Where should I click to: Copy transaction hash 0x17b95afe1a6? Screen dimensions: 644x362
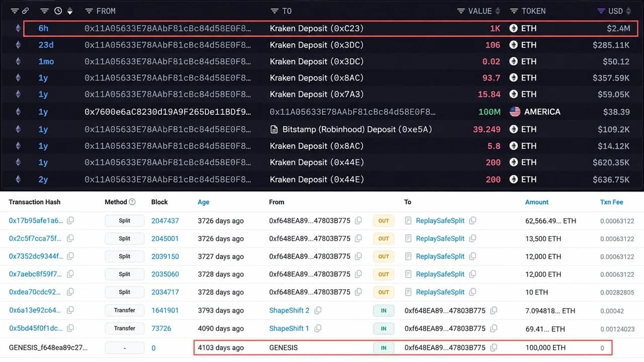[70, 221]
